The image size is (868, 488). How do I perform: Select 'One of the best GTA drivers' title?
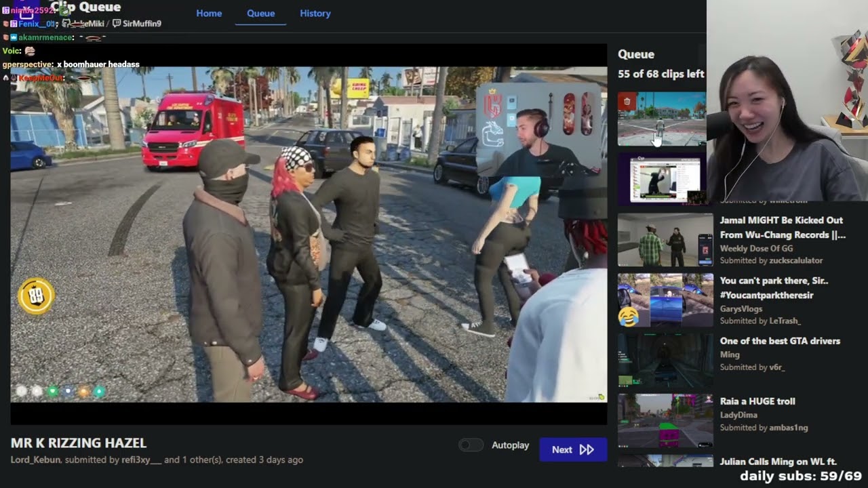[780, 341]
